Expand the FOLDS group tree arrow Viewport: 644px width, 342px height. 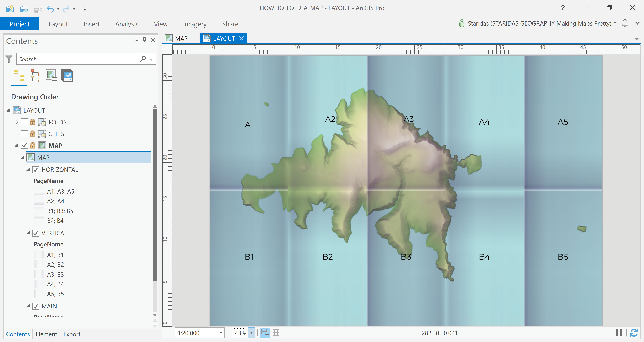tap(17, 122)
